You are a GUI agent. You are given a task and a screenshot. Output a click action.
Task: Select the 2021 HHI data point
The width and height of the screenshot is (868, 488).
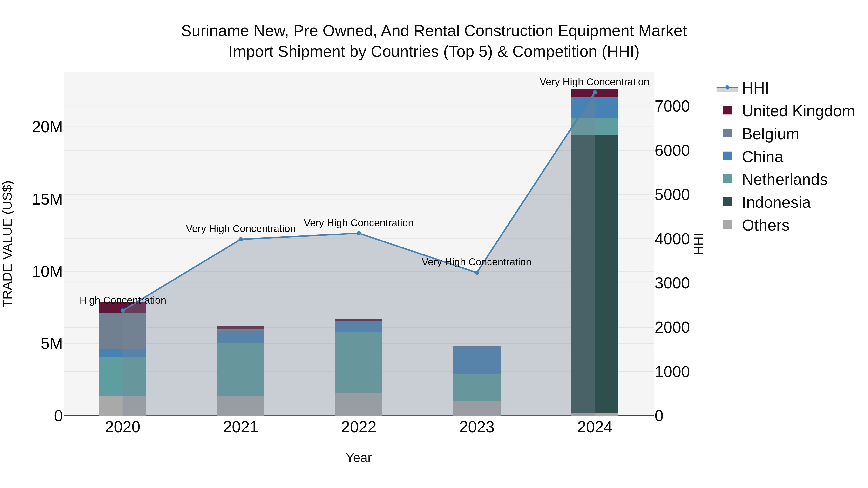[241, 240]
